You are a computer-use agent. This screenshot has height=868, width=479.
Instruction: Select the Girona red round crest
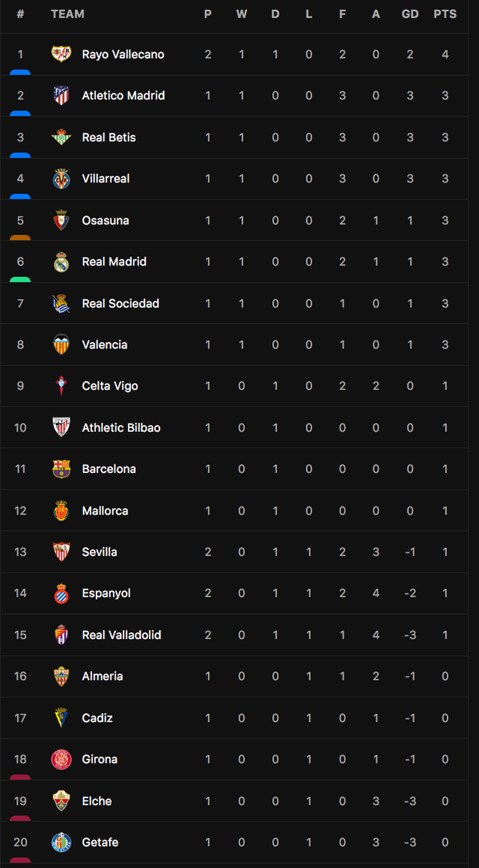coord(61,759)
